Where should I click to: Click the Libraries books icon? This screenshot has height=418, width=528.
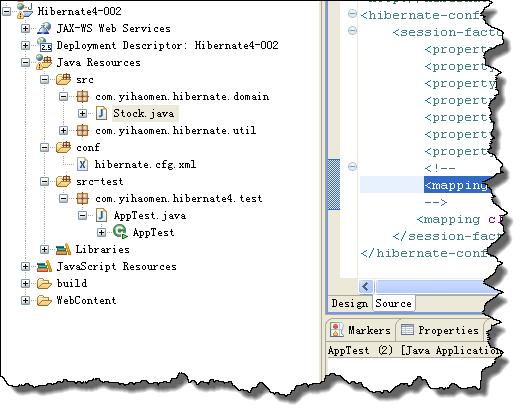click(x=63, y=249)
